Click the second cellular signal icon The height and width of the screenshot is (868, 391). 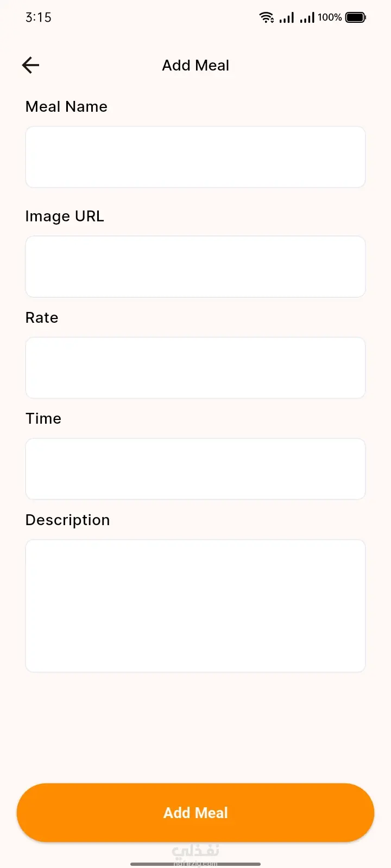click(307, 17)
